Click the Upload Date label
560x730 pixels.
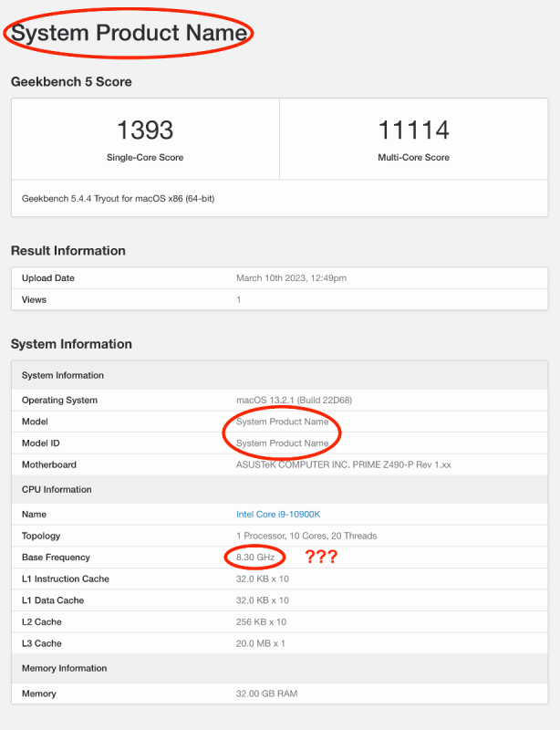(x=48, y=278)
